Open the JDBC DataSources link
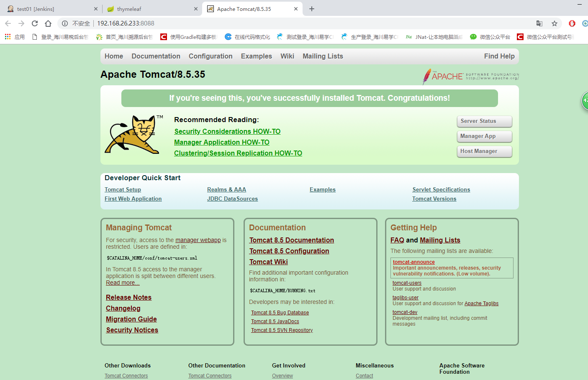This screenshot has height=380, width=588. [x=232, y=199]
